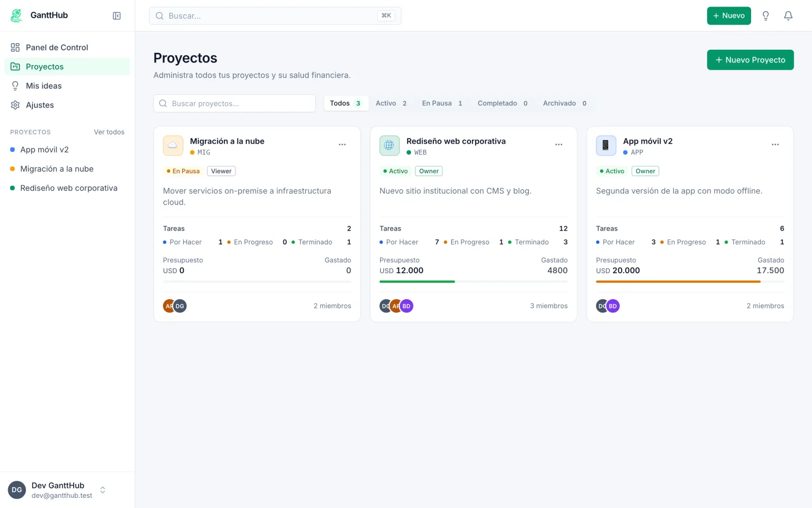Go to Panel de Control
The height and width of the screenshot is (508, 812).
coord(67,47)
